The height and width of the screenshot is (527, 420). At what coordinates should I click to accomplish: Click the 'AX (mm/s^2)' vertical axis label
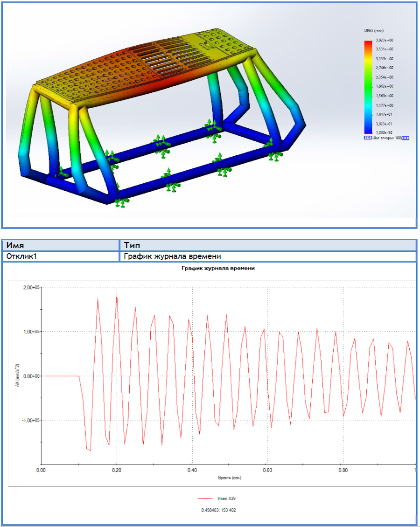(x=17, y=375)
